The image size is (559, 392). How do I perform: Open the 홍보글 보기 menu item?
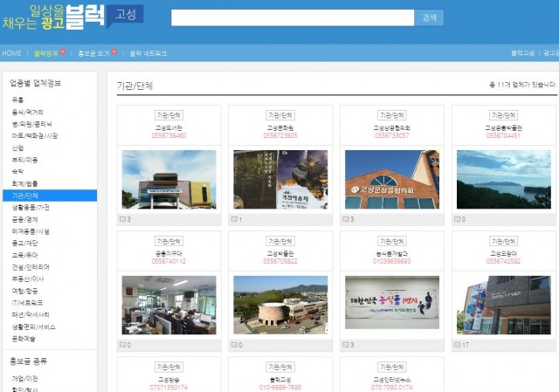pos(93,53)
